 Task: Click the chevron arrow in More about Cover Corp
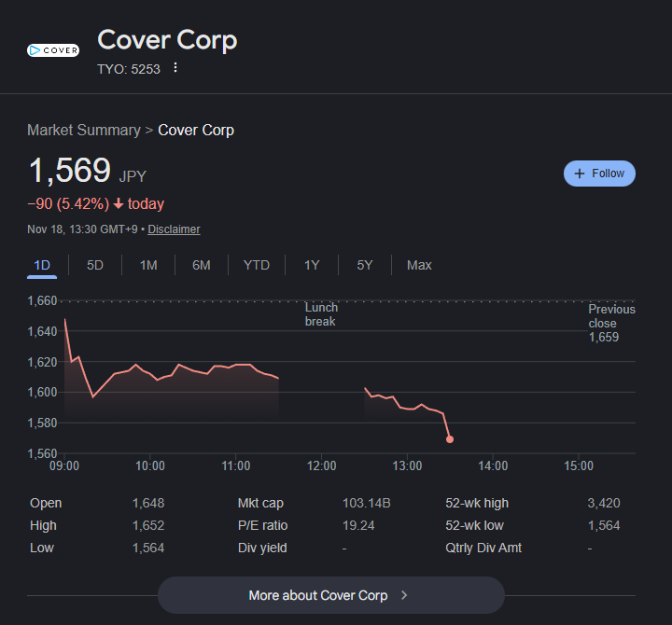[x=404, y=595]
